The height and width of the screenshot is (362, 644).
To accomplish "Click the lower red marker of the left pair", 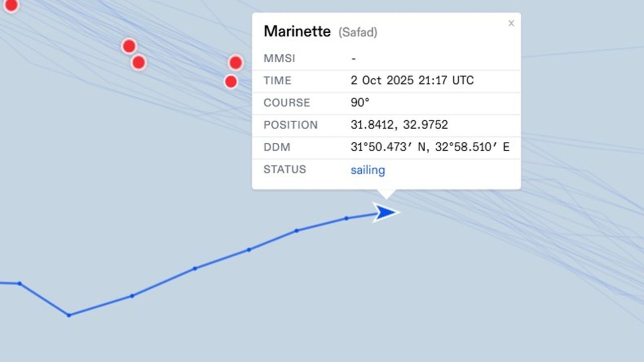I will pyautogui.click(x=138, y=62).
